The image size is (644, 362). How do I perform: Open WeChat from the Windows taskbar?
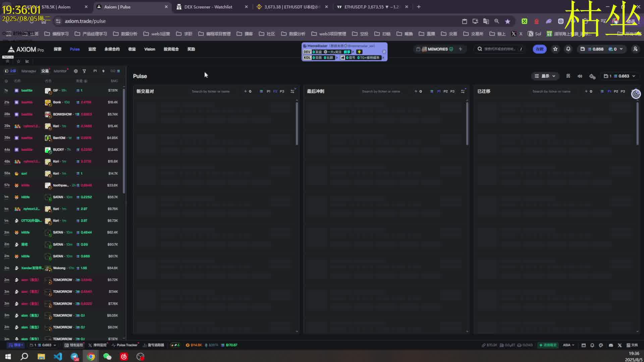coord(107,357)
